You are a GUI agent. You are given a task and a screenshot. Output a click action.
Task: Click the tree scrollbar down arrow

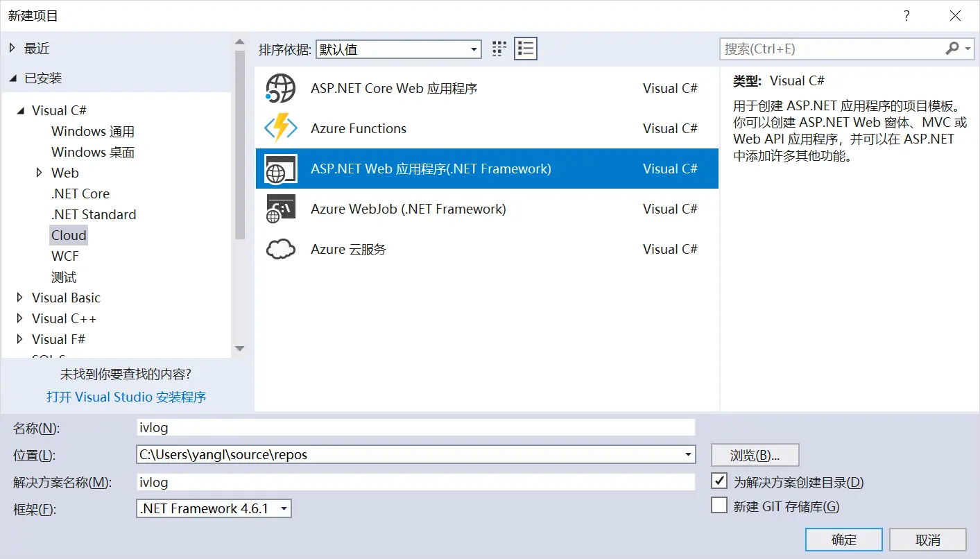tap(240, 348)
